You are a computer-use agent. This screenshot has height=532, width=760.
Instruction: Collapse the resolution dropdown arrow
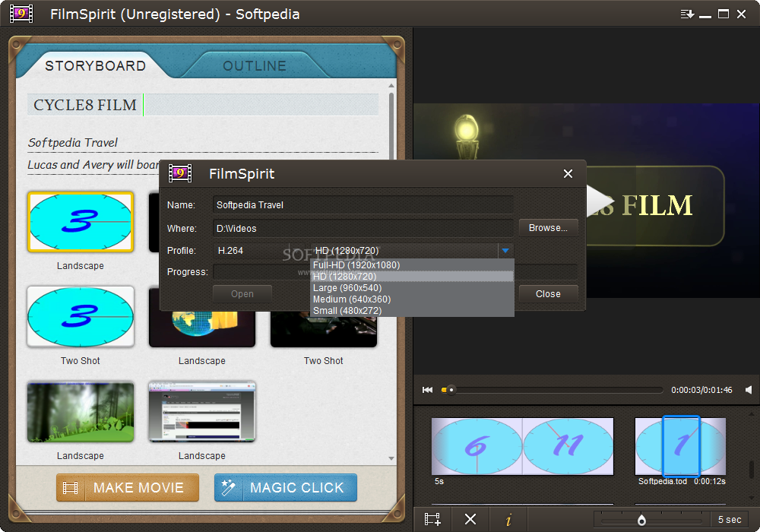pyautogui.click(x=505, y=251)
